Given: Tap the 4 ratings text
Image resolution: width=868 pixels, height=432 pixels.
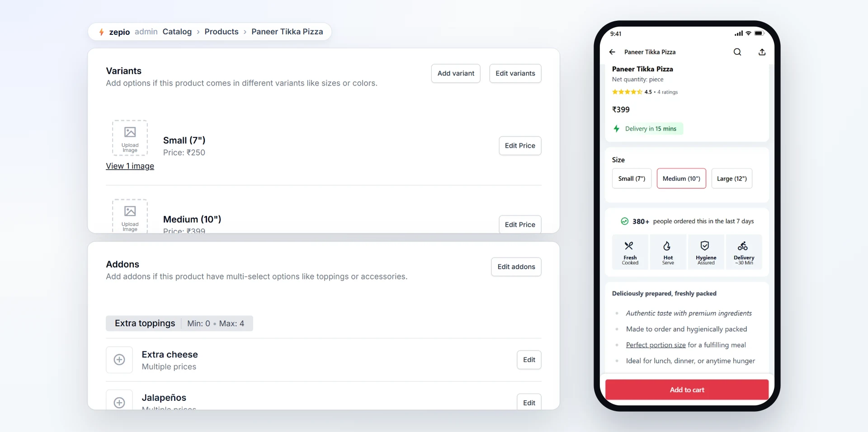Looking at the screenshot, I should click(x=668, y=92).
